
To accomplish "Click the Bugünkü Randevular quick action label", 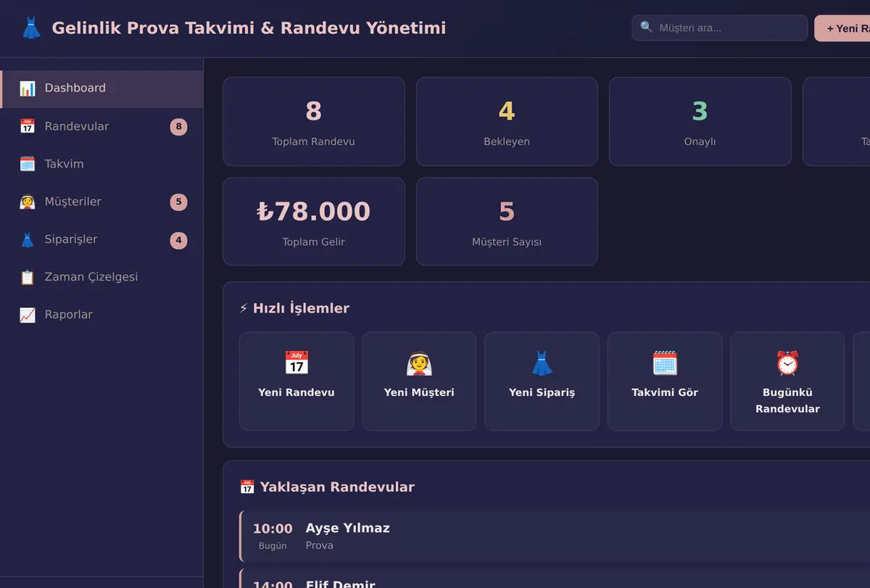I will click(787, 401).
